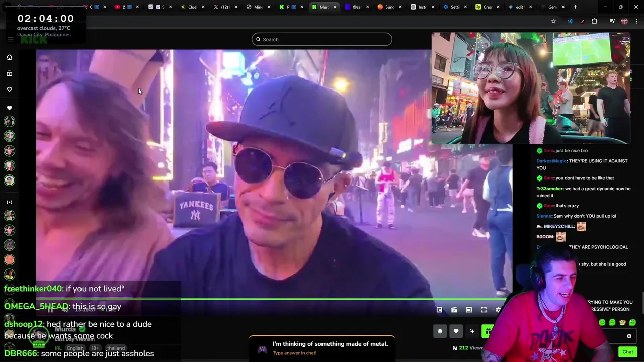Click the blue sound extension icon in toolbar
The width and height of the screenshot is (644, 362).
pos(570,21)
